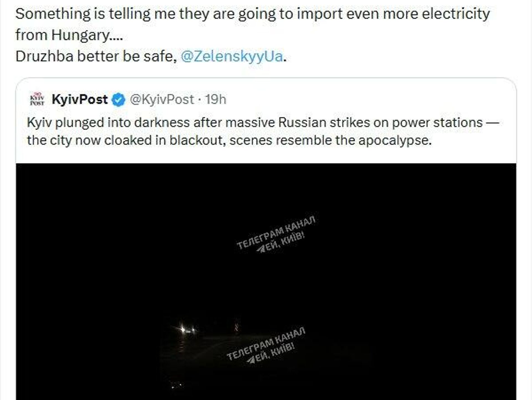Click the faint red light in video
This screenshot has width=532, height=400.
click(x=236, y=326)
